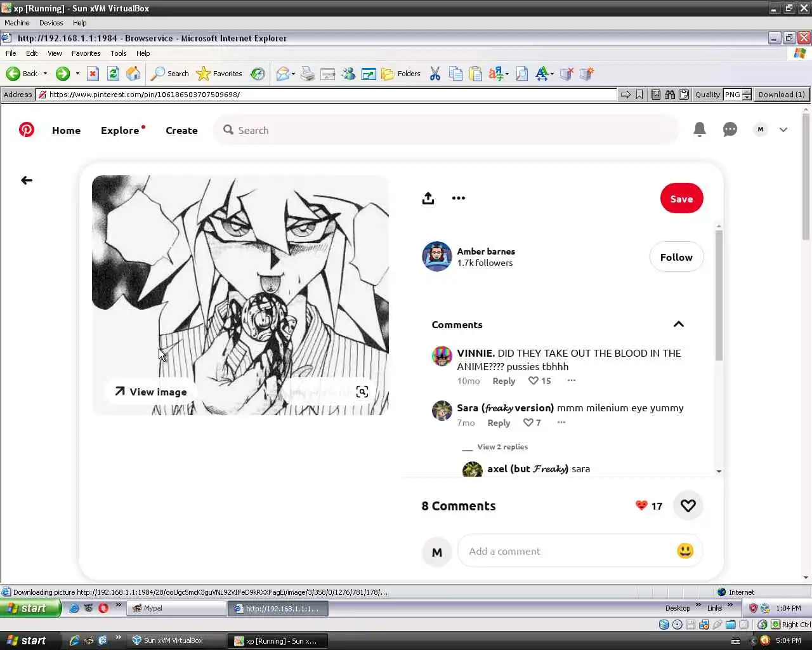Click the bookmark icon beside Go arrow

(x=639, y=95)
